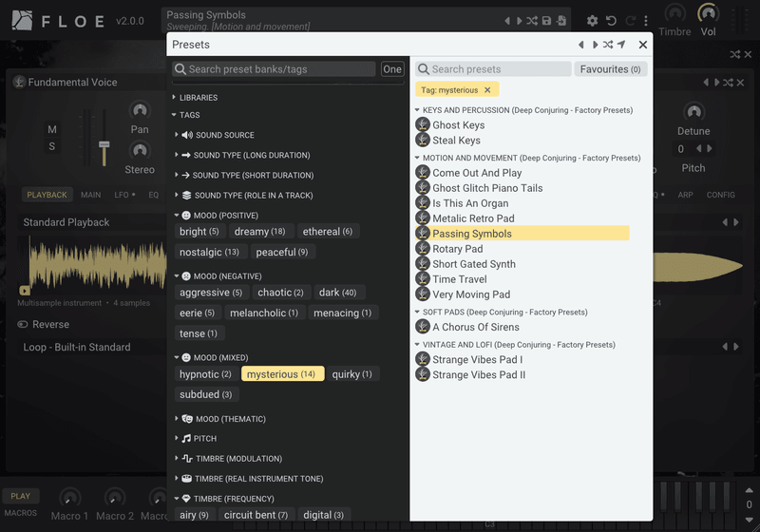Adjust the layer volume fader handle
The width and height of the screenshot is (760, 532).
pyautogui.click(x=104, y=144)
